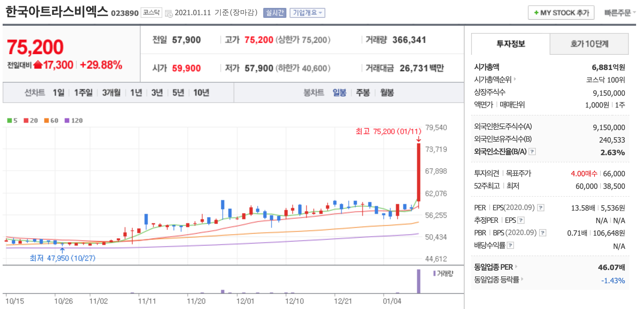The image size is (644, 309).
Task: Select the 1주일 line chart period
Action: tap(83, 92)
